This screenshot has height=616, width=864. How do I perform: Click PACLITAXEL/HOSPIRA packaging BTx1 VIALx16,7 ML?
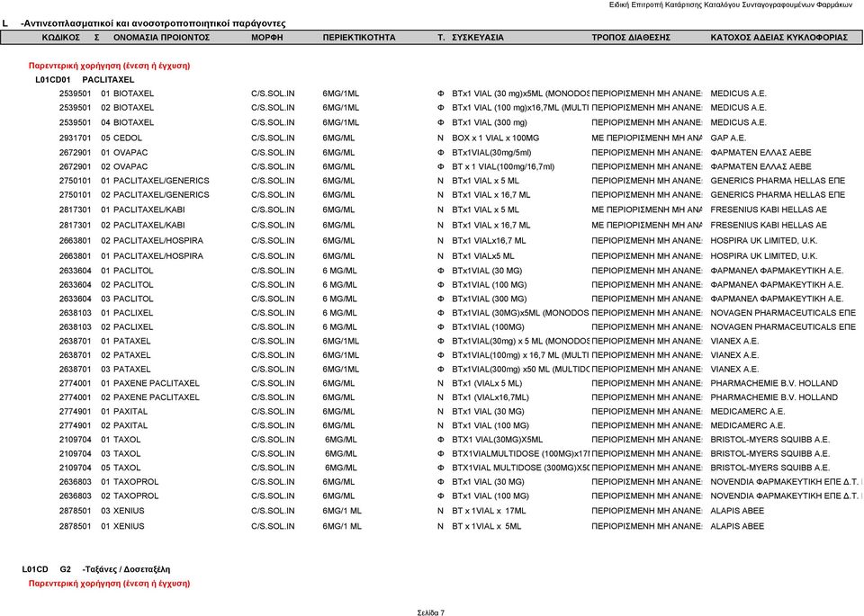(489, 241)
